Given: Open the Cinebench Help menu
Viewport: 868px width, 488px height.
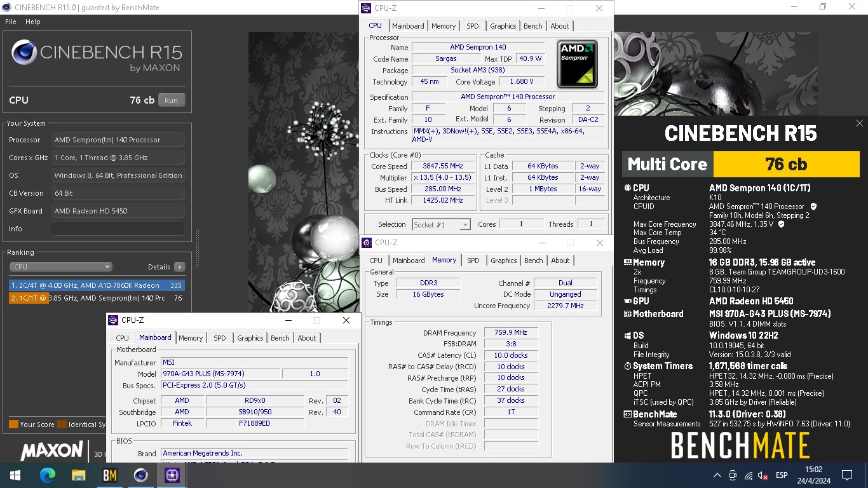Looking at the screenshot, I should 33,22.
